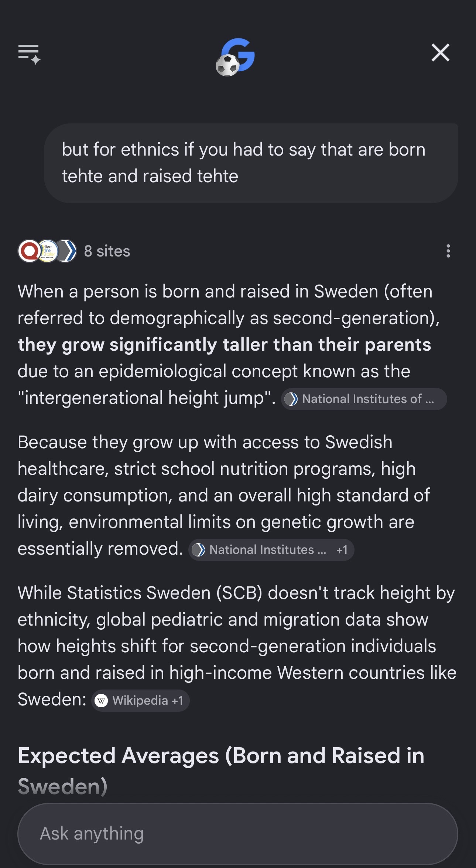Close the AI Mode conversation

click(441, 52)
